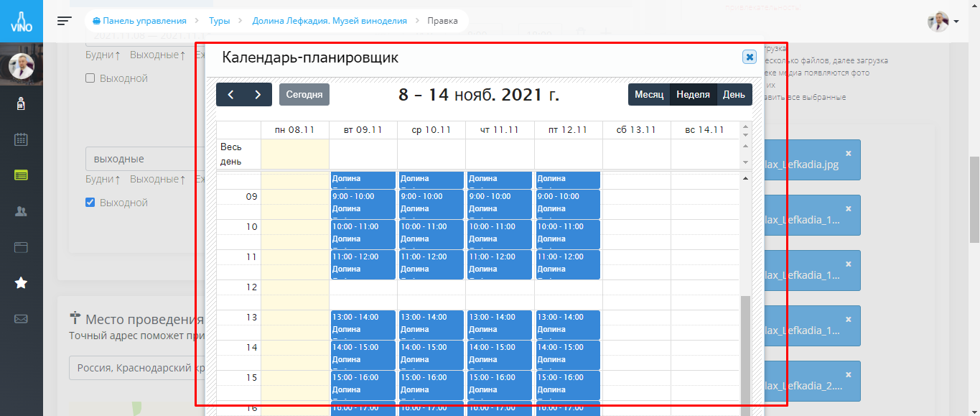Remove the lax_Lefkadia_2 file chip
The image size is (980, 416).
[x=848, y=374]
